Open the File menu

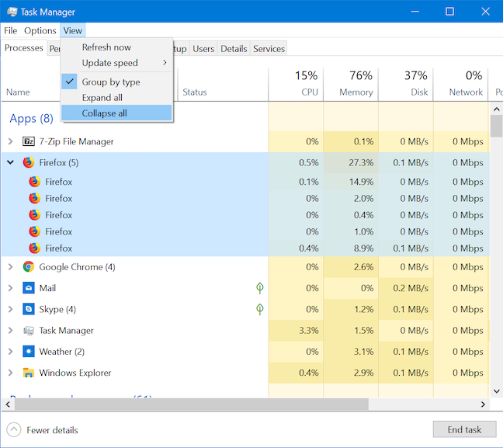point(10,30)
